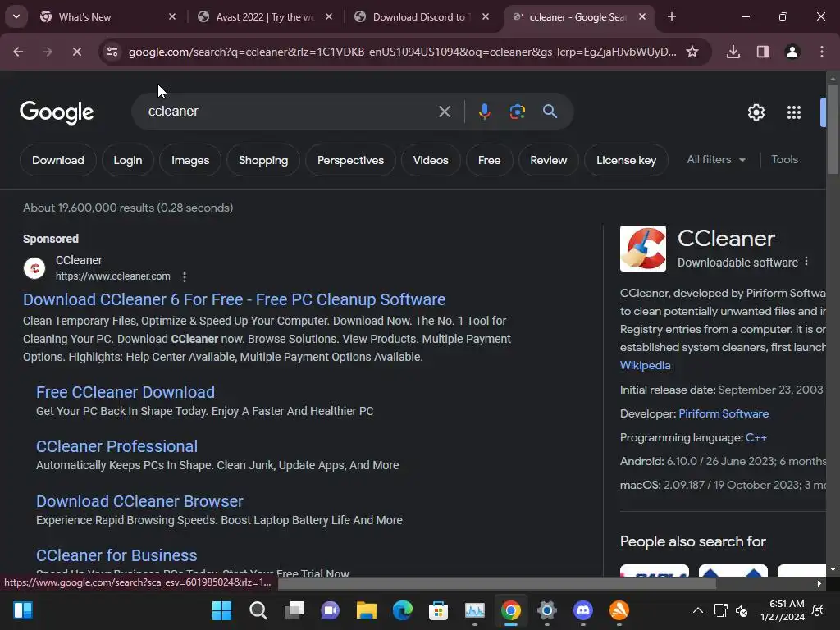Switch to the Avast 2022 tab
The width and height of the screenshot is (840, 630).
click(265, 17)
